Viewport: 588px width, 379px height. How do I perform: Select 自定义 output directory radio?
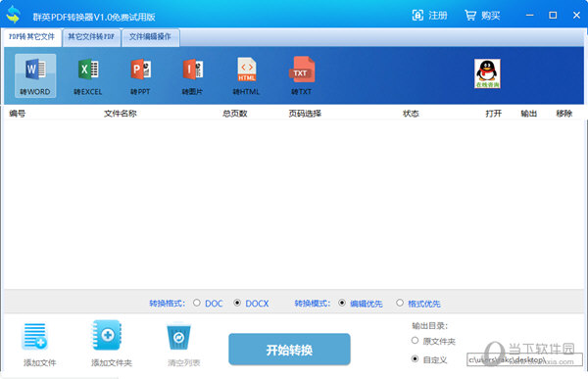[415, 358]
